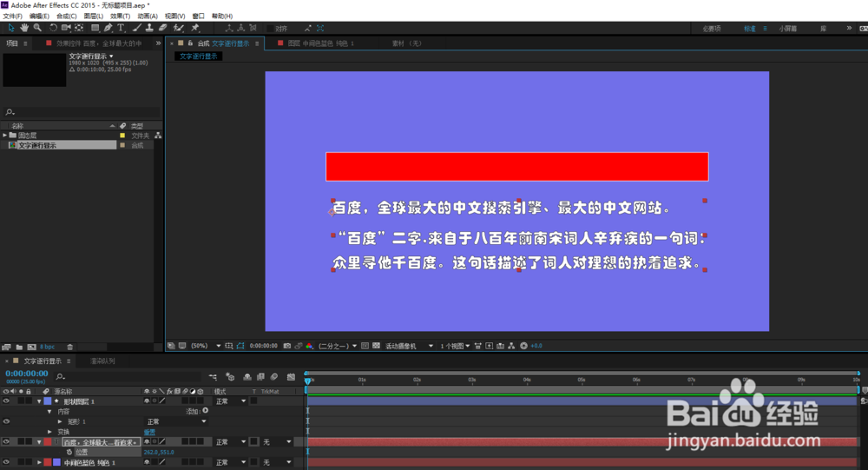Open the 动画(A) menu
Screen dimensions: 868x470
pos(148,17)
